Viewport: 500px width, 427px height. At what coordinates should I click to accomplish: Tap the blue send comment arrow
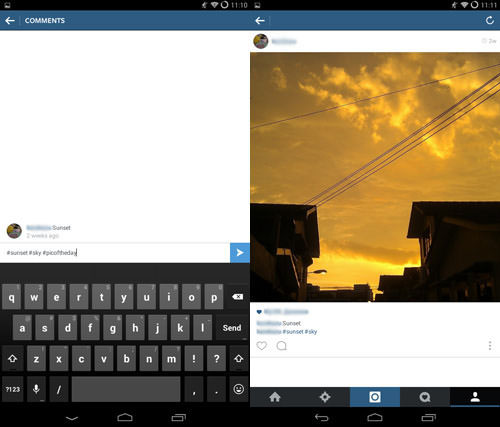coord(240,253)
